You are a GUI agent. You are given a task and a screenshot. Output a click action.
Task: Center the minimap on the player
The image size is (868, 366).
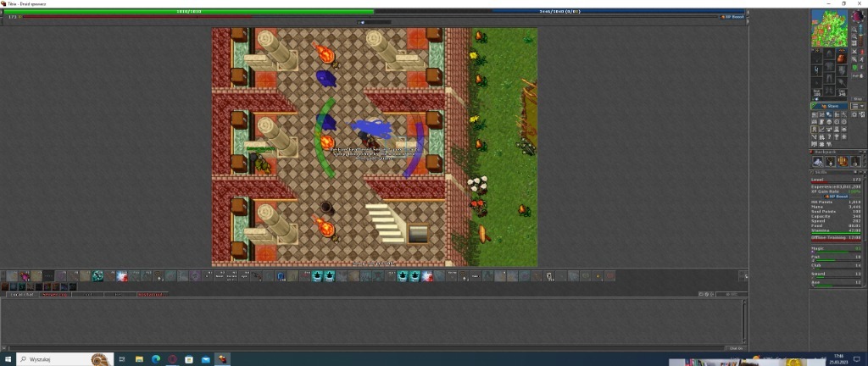click(854, 42)
